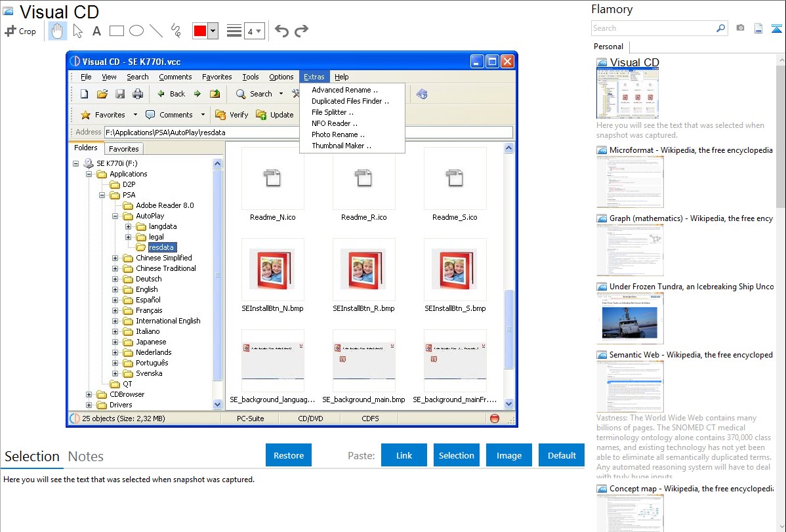Click the New document icon in Visual CD
Screen dimensions: 786x532
pyautogui.click(x=85, y=94)
